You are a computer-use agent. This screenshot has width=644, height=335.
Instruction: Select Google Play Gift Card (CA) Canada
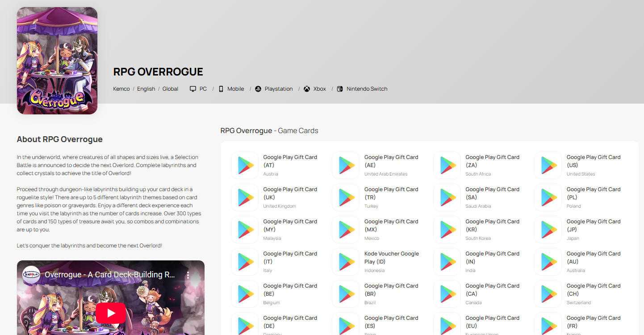click(x=492, y=289)
